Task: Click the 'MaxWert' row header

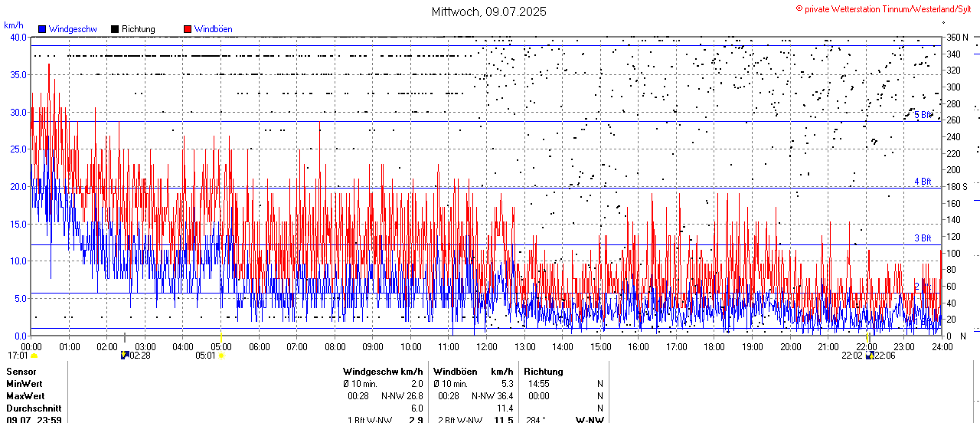Action: [24, 396]
